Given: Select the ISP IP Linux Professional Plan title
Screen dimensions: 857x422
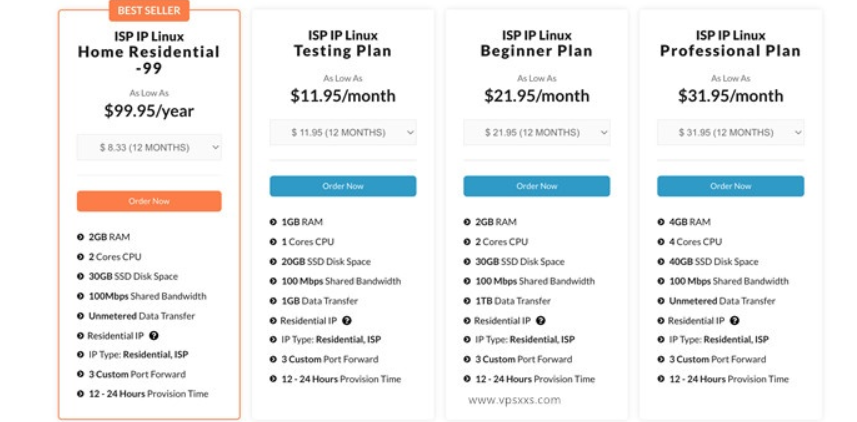Looking at the screenshot, I should [730, 44].
